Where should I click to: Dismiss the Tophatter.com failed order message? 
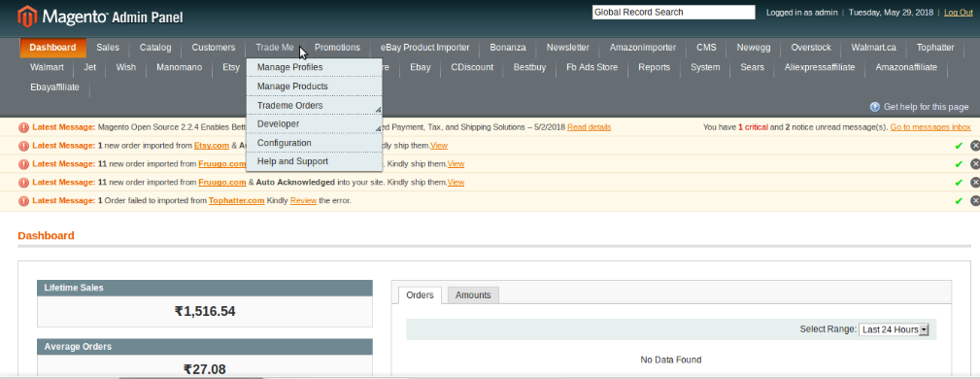click(x=974, y=201)
